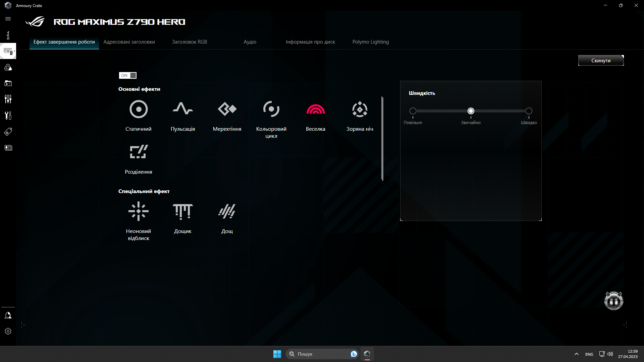Screen dimensions: 644x362
Task: Click the Скинути reset button
Action: click(x=601, y=60)
